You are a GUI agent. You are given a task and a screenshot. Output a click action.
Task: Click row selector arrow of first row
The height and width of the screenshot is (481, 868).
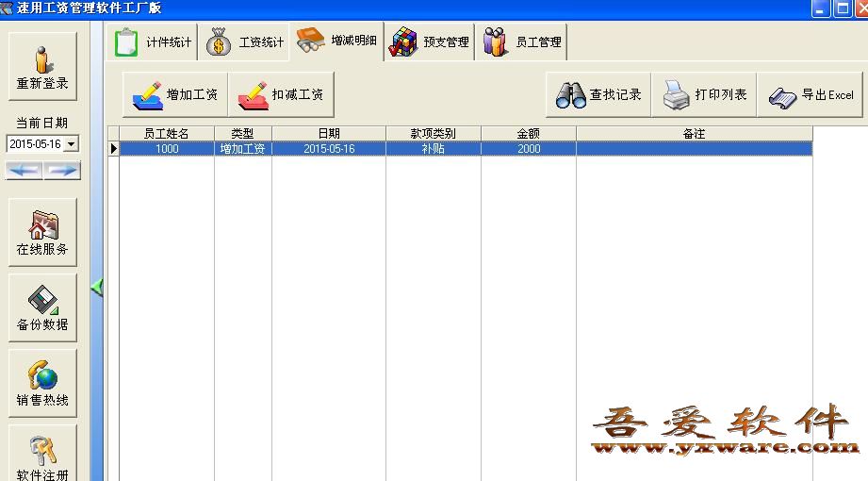[113, 148]
